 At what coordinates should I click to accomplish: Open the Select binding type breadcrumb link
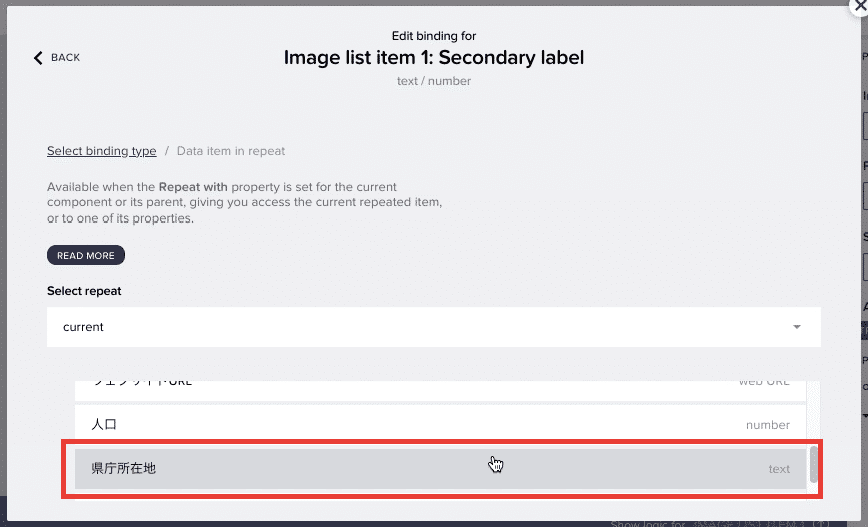point(101,151)
